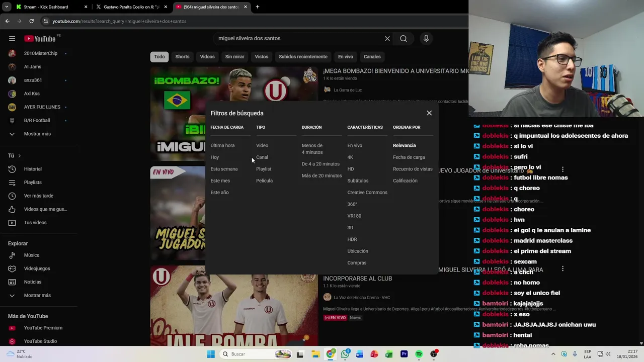Choose duration Menos de 4 minutos
644x362 pixels.
pyautogui.click(x=312, y=149)
